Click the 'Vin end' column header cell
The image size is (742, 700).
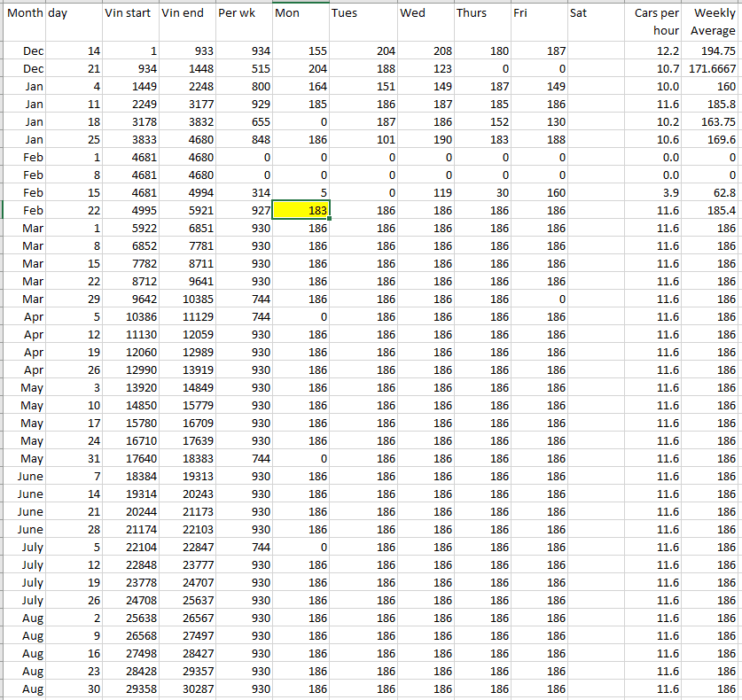point(186,14)
